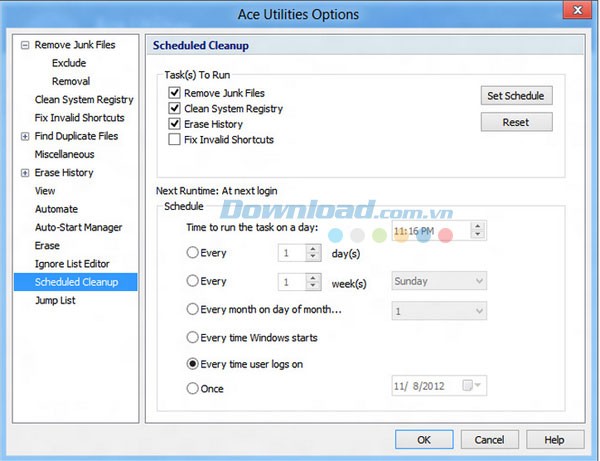The height and width of the screenshot is (461, 600).
Task: Select the Every day(s) radio option
Action: click(193, 254)
